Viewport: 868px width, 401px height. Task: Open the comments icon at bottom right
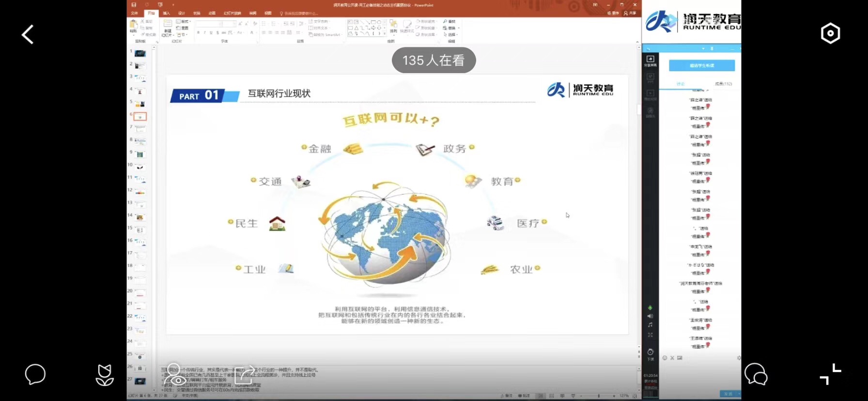coord(756,374)
